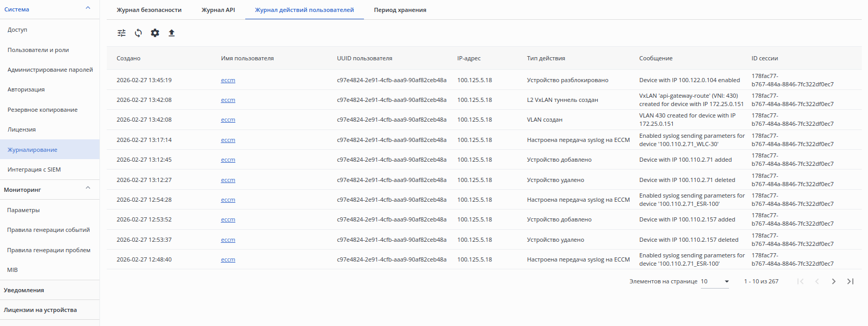The height and width of the screenshot is (326, 868).
Task: Collapse the Система sidebar section
Action: [88, 8]
